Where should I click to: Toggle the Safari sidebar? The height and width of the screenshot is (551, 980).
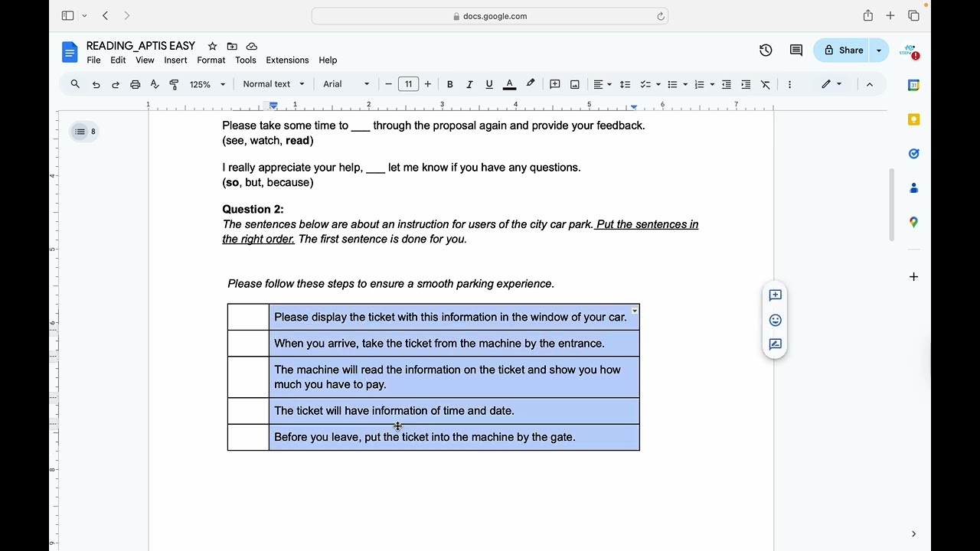coord(67,15)
